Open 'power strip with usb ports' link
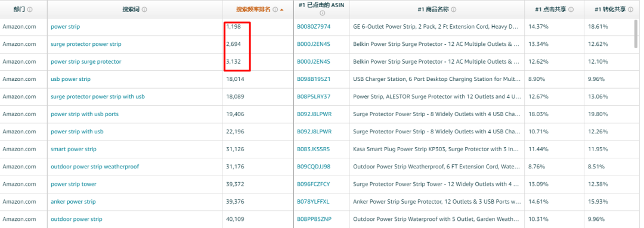The height and width of the screenshot is (228, 644). coord(85,114)
